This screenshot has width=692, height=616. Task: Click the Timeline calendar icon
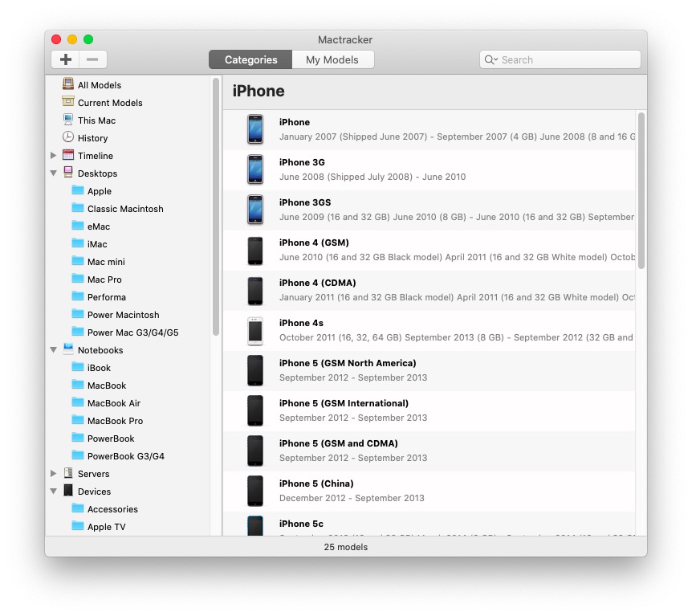click(x=68, y=155)
